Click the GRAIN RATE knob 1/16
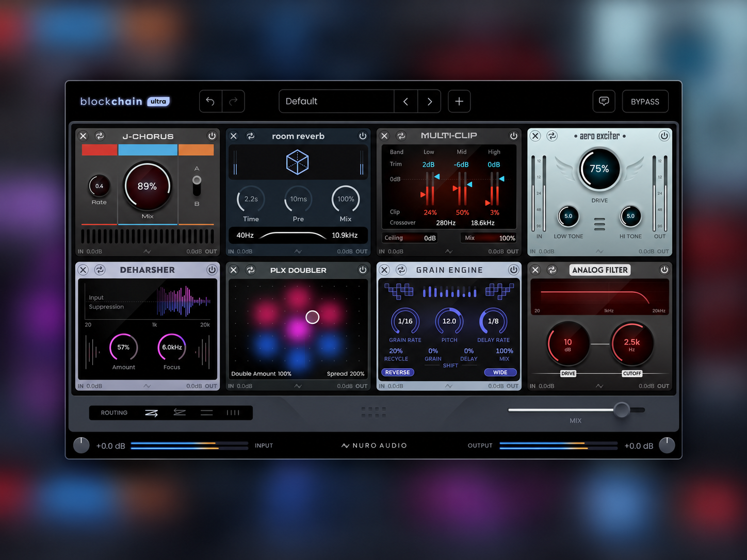 pyautogui.click(x=405, y=321)
